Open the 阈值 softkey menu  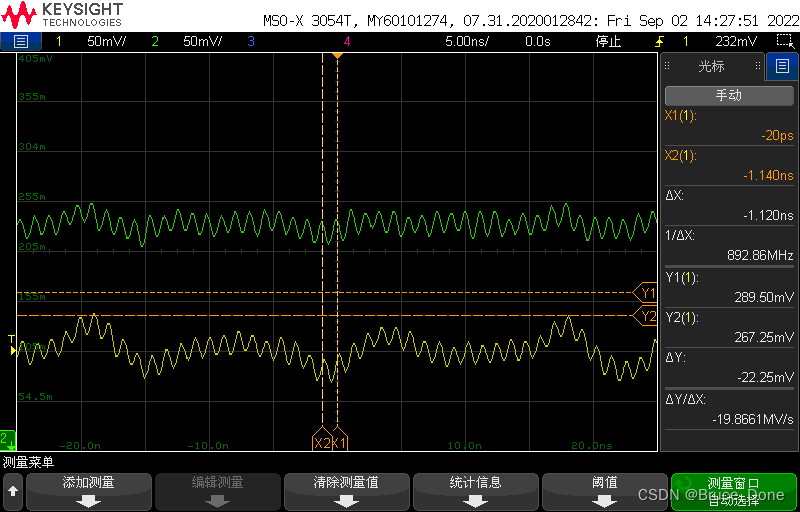(604, 492)
